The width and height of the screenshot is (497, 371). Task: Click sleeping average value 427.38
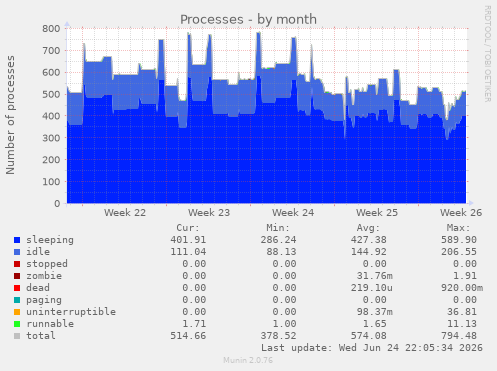point(369,240)
